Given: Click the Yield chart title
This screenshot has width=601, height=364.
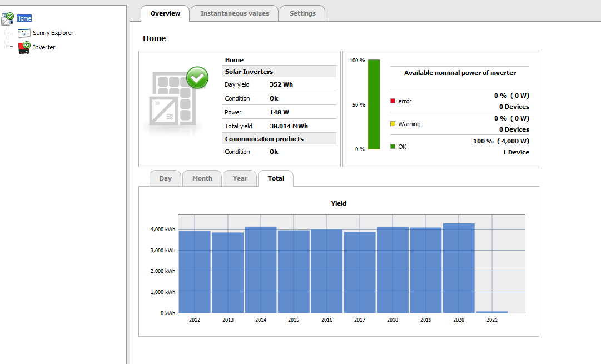Looking at the screenshot, I should tap(339, 203).
